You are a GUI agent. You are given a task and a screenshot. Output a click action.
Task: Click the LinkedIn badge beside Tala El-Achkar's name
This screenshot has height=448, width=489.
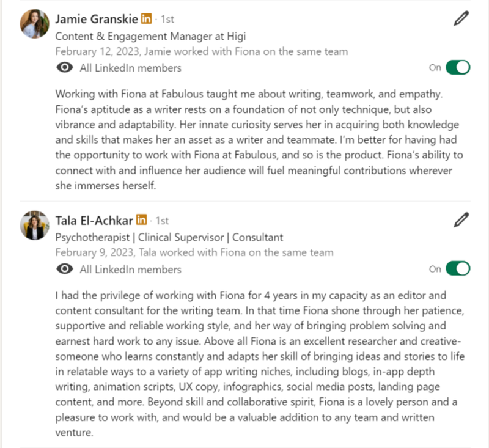tap(142, 220)
